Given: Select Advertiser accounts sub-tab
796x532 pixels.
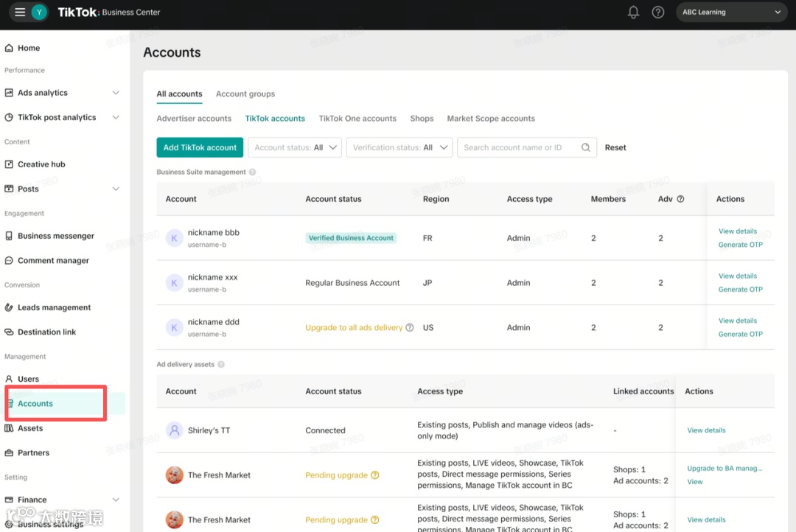Looking at the screenshot, I should pos(194,119).
